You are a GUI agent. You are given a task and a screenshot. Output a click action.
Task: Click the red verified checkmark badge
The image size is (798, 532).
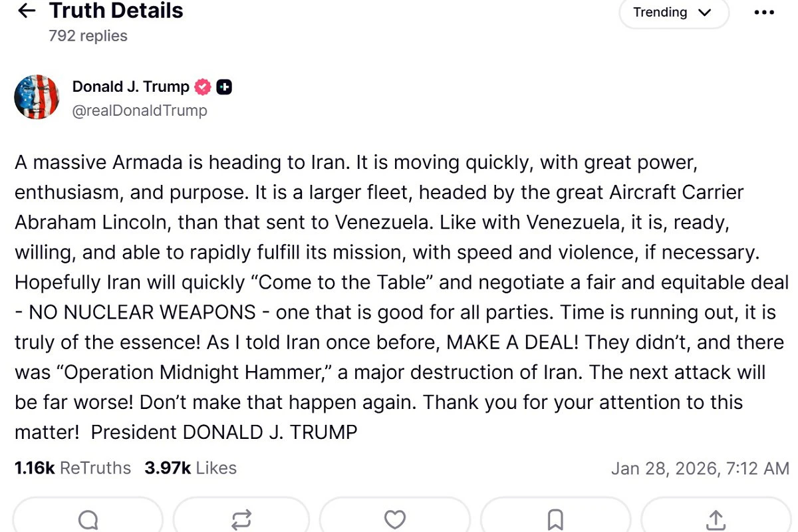(202, 87)
